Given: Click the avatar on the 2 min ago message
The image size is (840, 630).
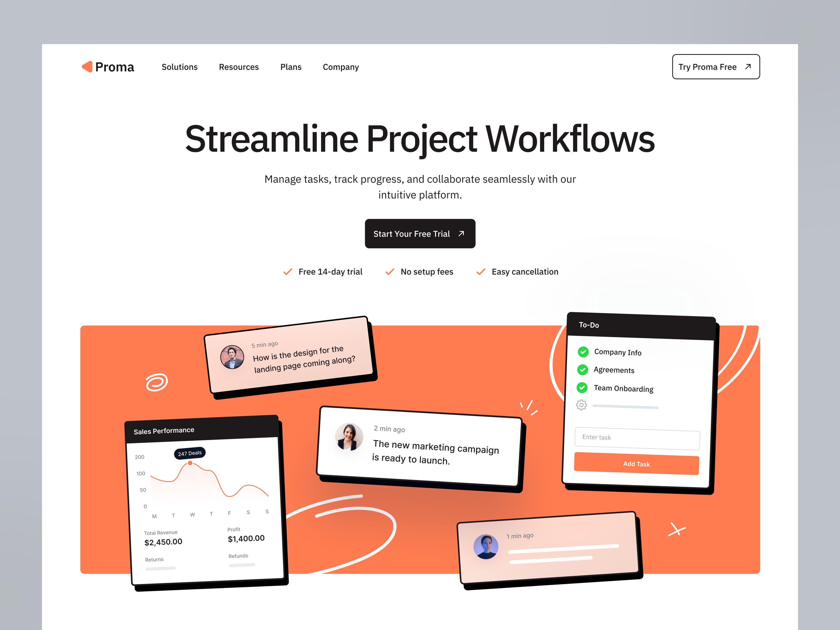Looking at the screenshot, I should [349, 437].
